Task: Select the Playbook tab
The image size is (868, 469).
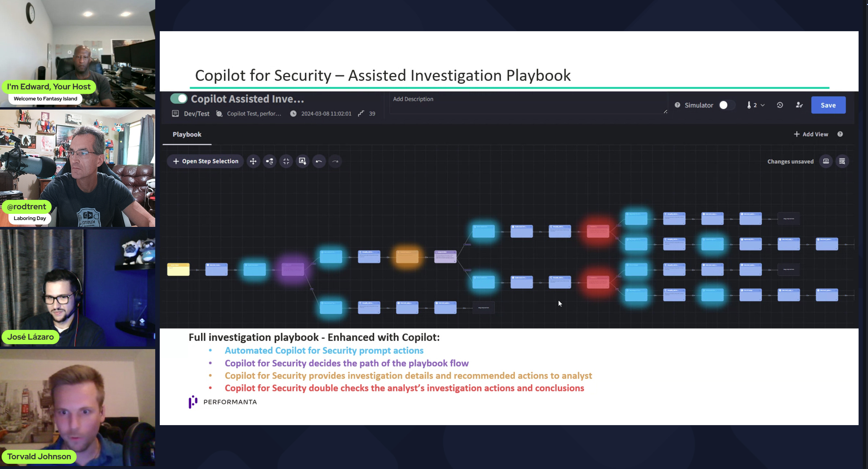Action: 186,134
